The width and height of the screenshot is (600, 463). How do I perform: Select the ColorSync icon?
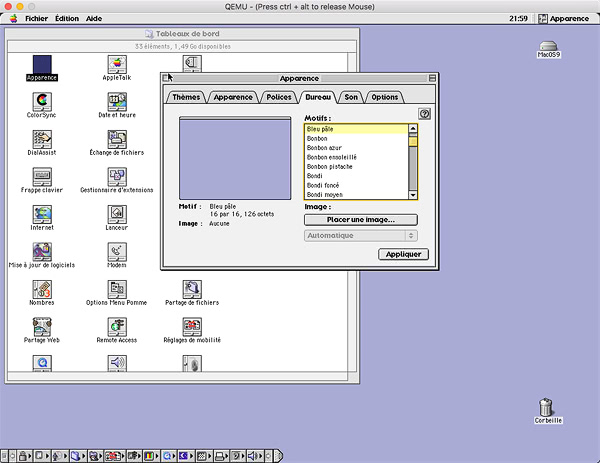point(42,105)
